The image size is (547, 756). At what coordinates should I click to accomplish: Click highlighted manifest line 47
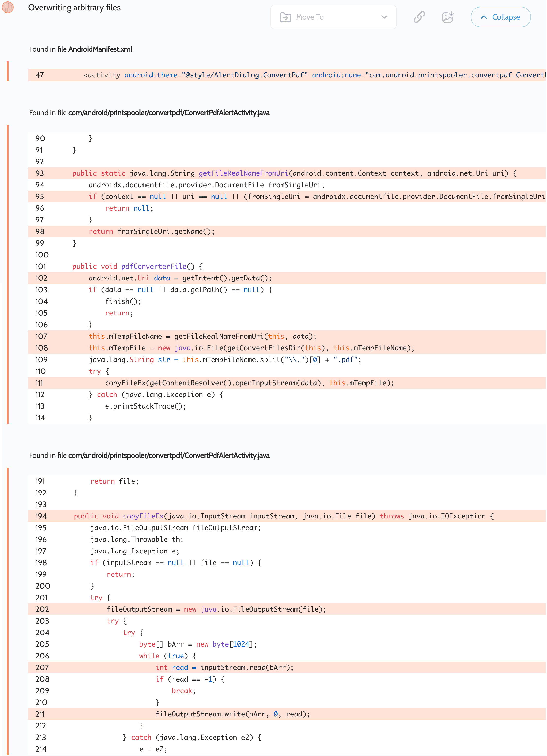[x=287, y=75]
